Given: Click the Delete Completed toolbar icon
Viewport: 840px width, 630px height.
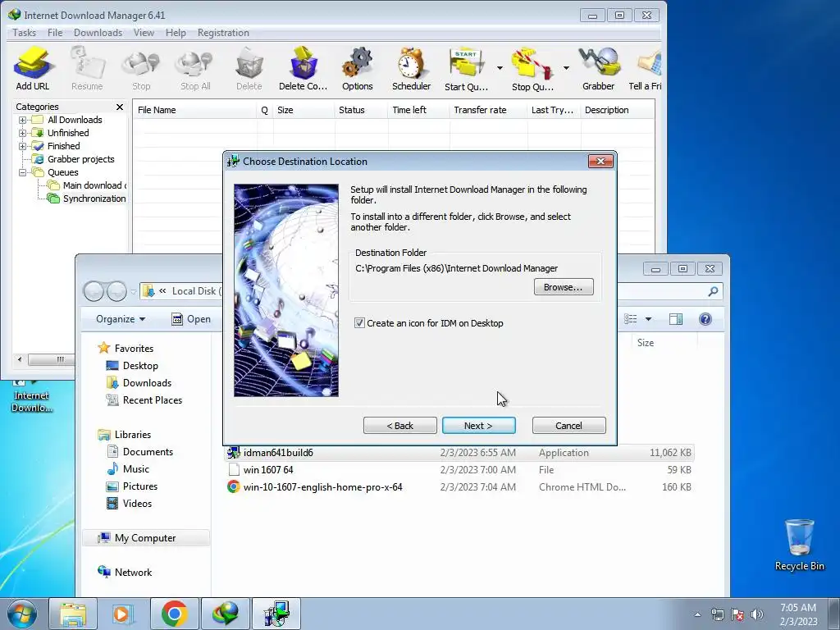Looking at the screenshot, I should [x=304, y=69].
